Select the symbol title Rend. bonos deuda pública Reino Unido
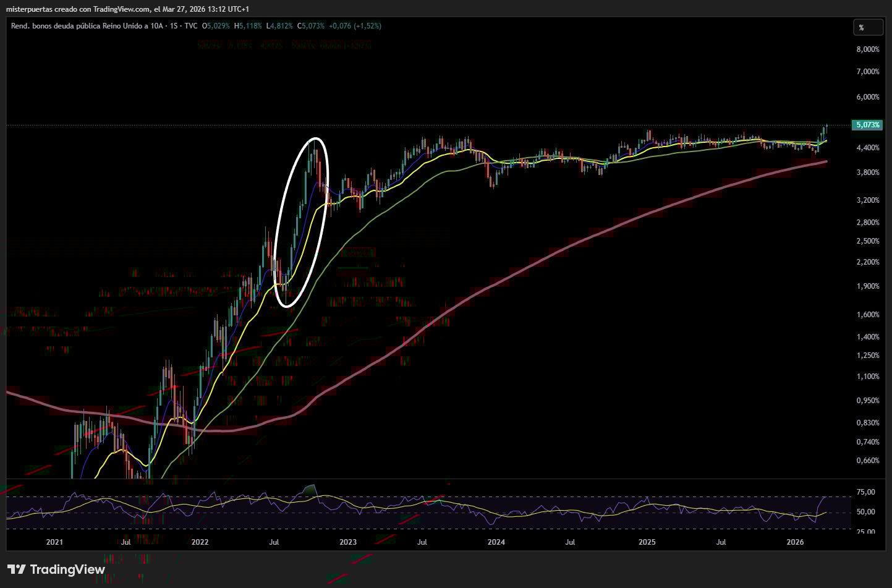The height and width of the screenshot is (588, 892). tap(86, 26)
